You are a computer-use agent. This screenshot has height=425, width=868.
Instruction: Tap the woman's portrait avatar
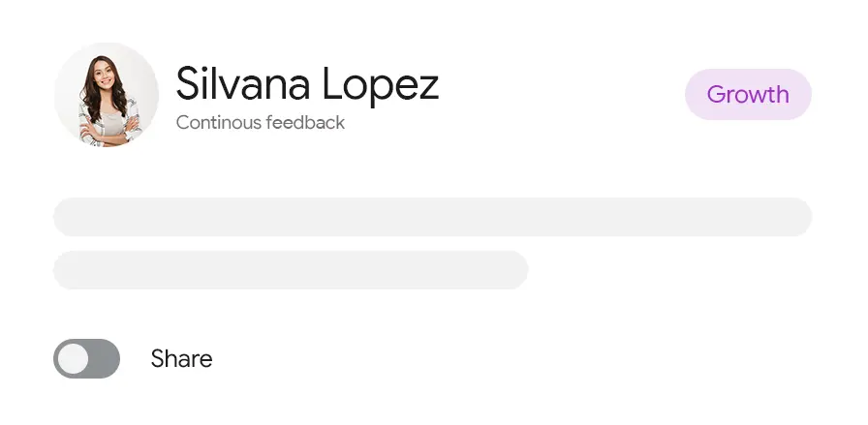click(106, 95)
